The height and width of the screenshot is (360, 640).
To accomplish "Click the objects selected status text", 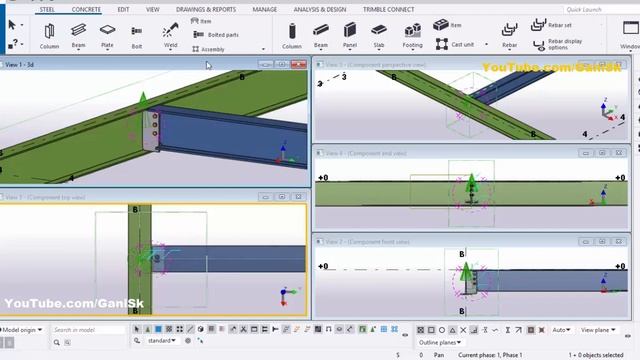I will 596,355.
